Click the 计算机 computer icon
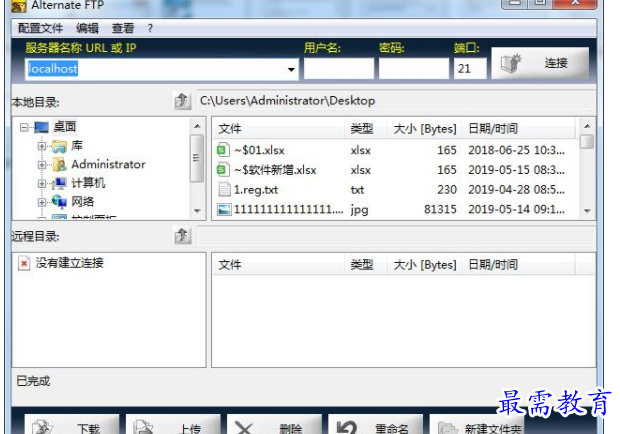The width and height of the screenshot is (620, 434). tap(59, 183)
